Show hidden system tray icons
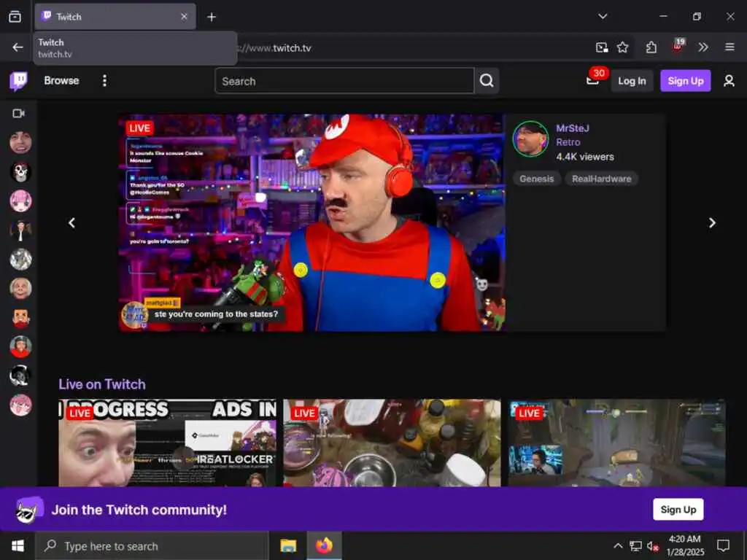Screen dimensions: 747x560 pyautogui.click(x=617, y=545)
